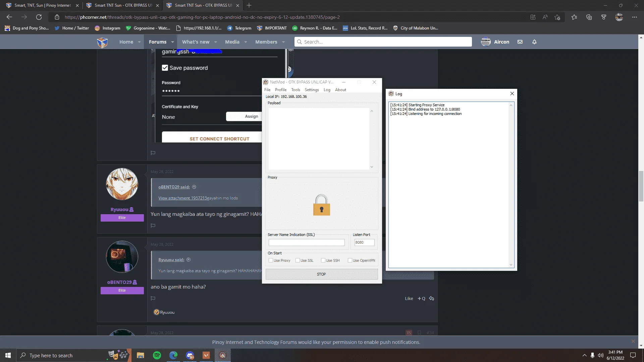The width and height of the screenshot is (644, 362).
Task: Click report flag under Ryuuou's post
Action: (153, 226)
